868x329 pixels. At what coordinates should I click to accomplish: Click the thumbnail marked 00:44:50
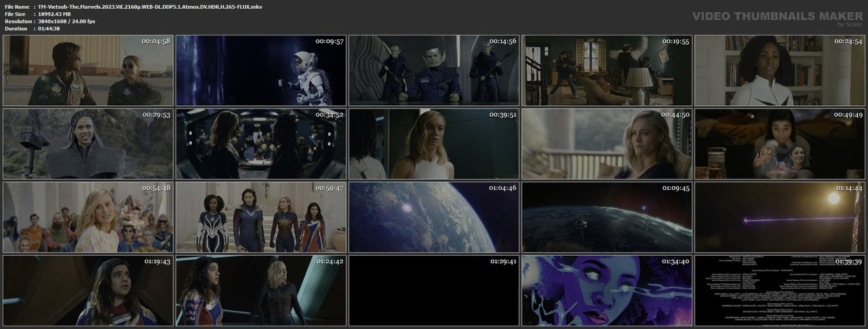(606, 143)
